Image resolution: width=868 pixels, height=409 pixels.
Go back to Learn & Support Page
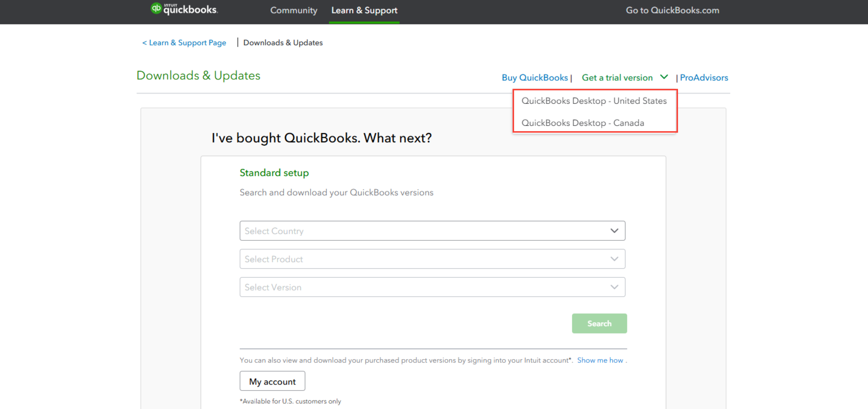(x=184, y=43)
